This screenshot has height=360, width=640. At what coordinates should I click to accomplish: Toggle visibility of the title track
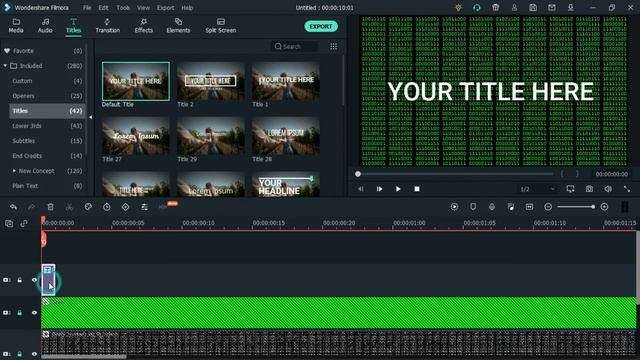[34, 280]
